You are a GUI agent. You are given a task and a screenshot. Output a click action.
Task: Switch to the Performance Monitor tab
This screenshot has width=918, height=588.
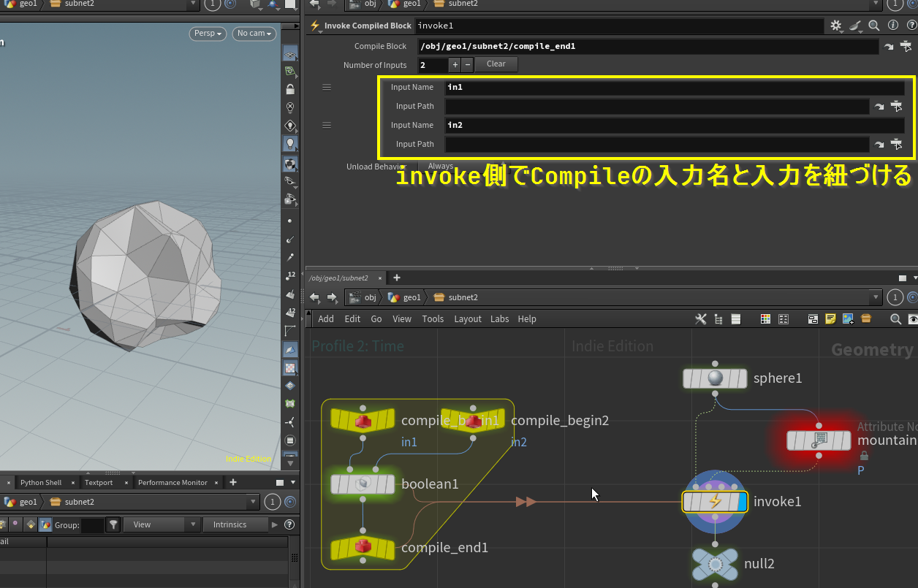pos(172,483)
